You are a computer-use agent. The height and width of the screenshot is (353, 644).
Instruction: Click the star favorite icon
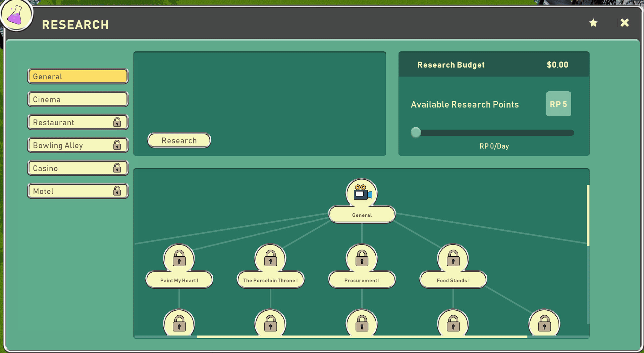point(593,23)
